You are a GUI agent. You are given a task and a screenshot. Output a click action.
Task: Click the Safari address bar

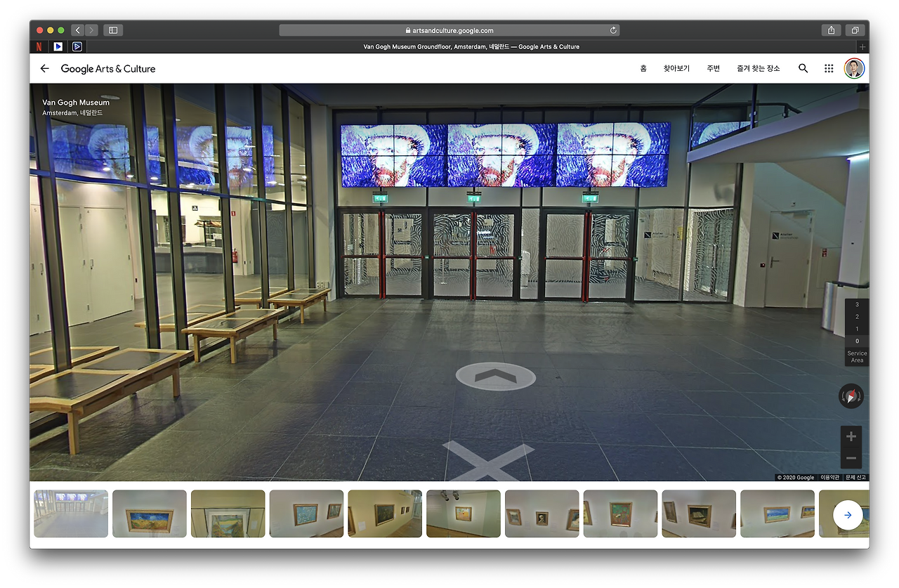(x=449, y=30)
